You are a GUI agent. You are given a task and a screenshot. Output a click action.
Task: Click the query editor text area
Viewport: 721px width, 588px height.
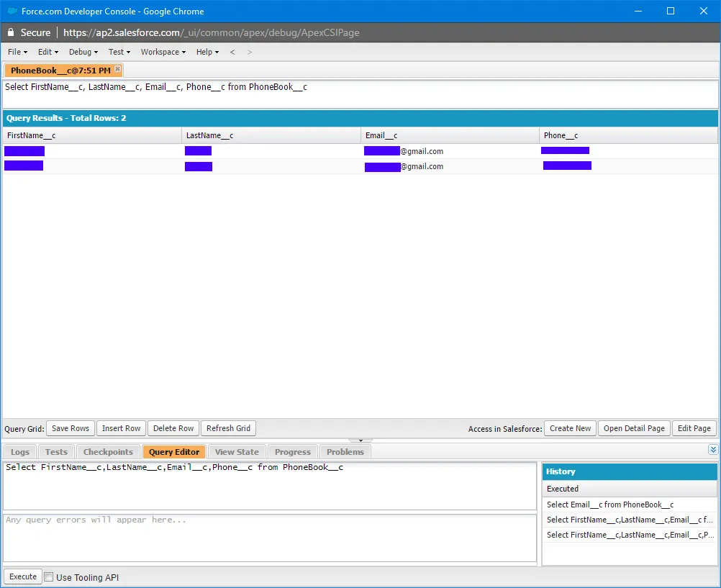(x=270, y=486)
